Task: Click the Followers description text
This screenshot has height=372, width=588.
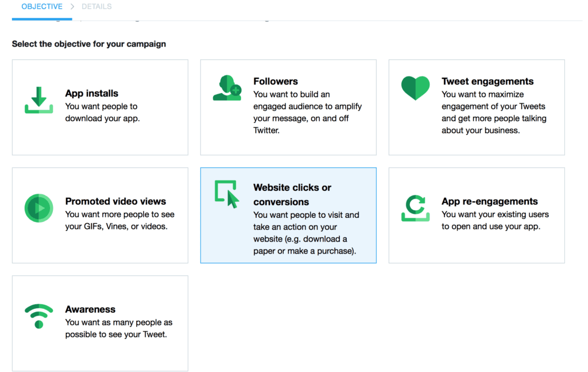Action: click(x=307, y=112)
